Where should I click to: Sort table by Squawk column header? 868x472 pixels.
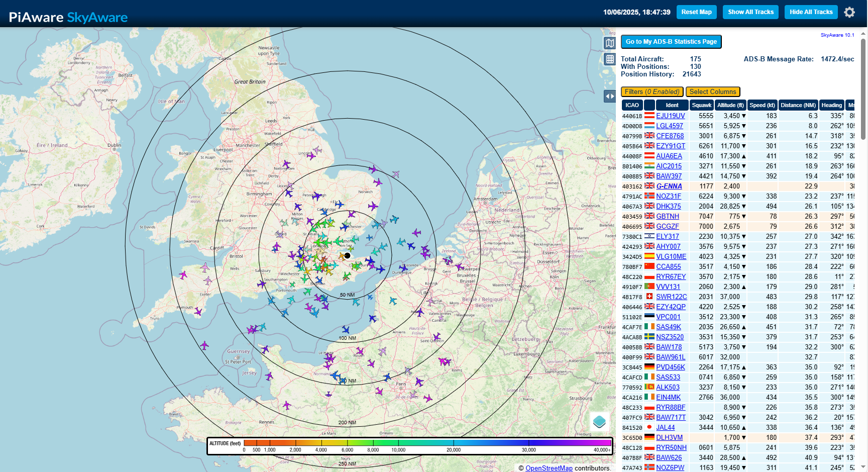[702, 105]
